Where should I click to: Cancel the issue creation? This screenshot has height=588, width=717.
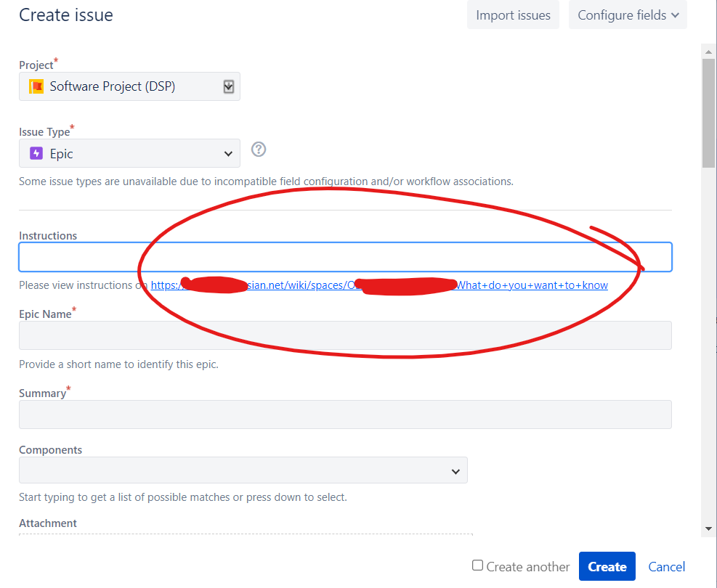666,567
